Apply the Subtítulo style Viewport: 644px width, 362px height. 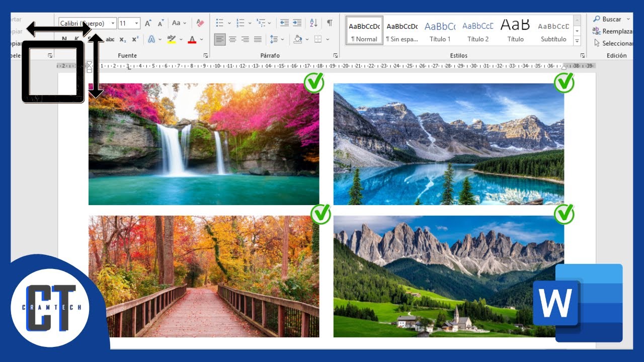pyautogui.click(x=553, y=31)
